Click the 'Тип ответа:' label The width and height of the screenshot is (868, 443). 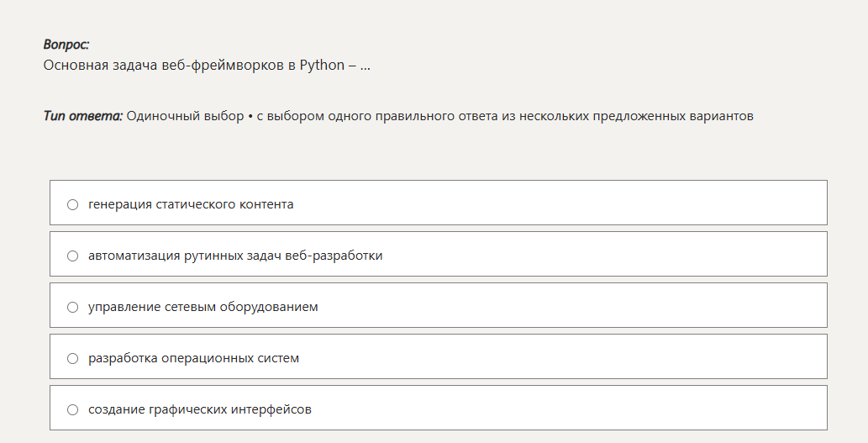(83, 116)
